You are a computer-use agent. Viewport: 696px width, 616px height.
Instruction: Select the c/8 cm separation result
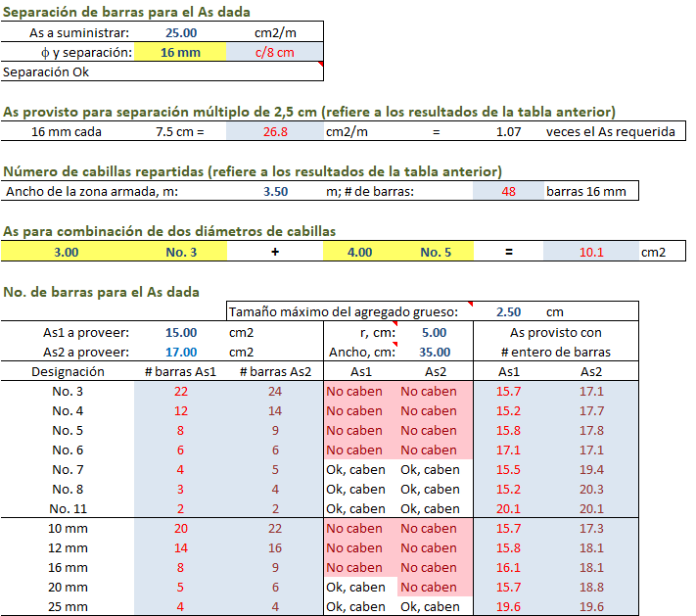coord(275,53)
